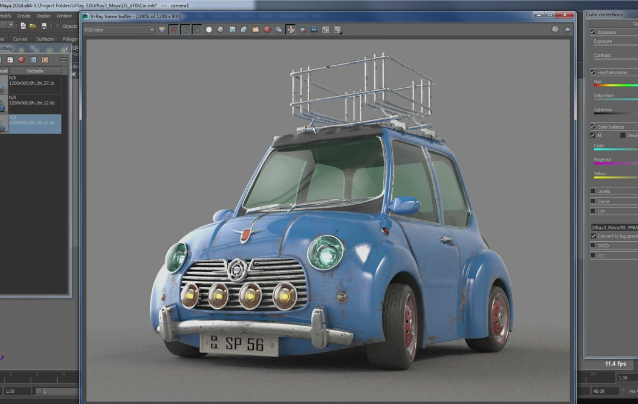Viewport: 638px width, 404px height.
Task: Select the first history render thumbnail row
Action: (x=31, y=85)
